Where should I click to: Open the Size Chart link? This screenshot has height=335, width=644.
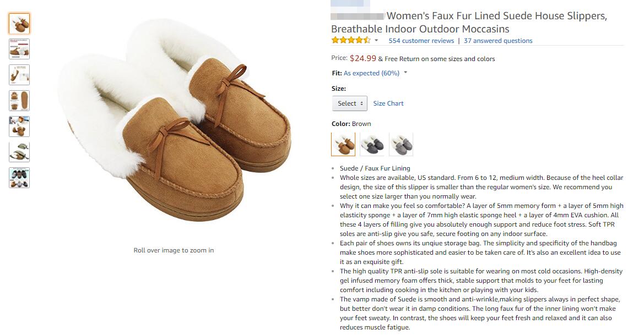[388, 103]
